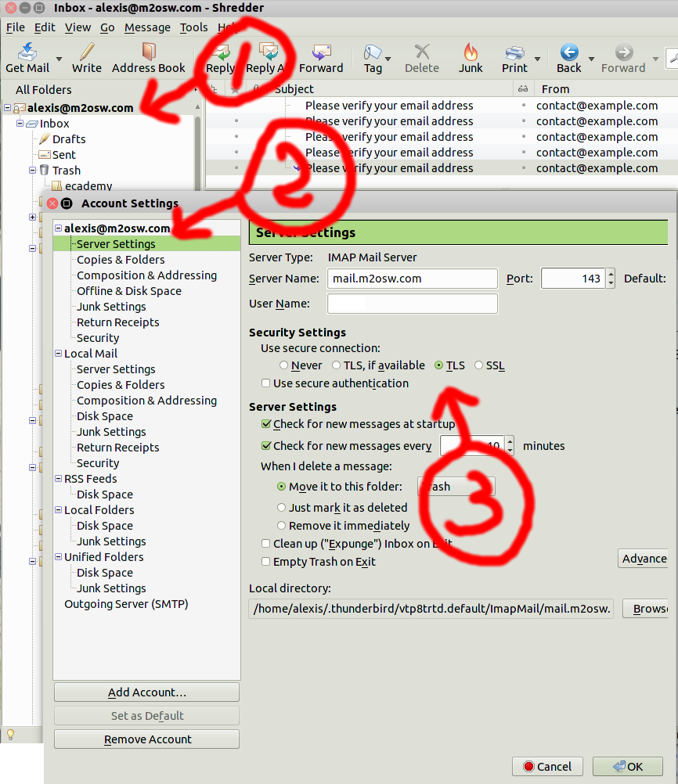Enable Use secure authentication
The image size is (678, 784).
(x=265, y=383)
